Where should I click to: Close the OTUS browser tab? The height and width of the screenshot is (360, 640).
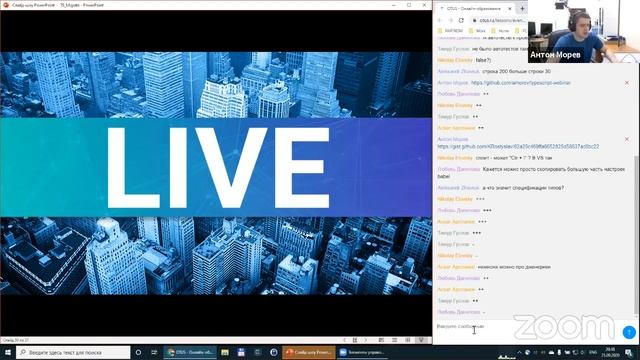pos(509,8)
